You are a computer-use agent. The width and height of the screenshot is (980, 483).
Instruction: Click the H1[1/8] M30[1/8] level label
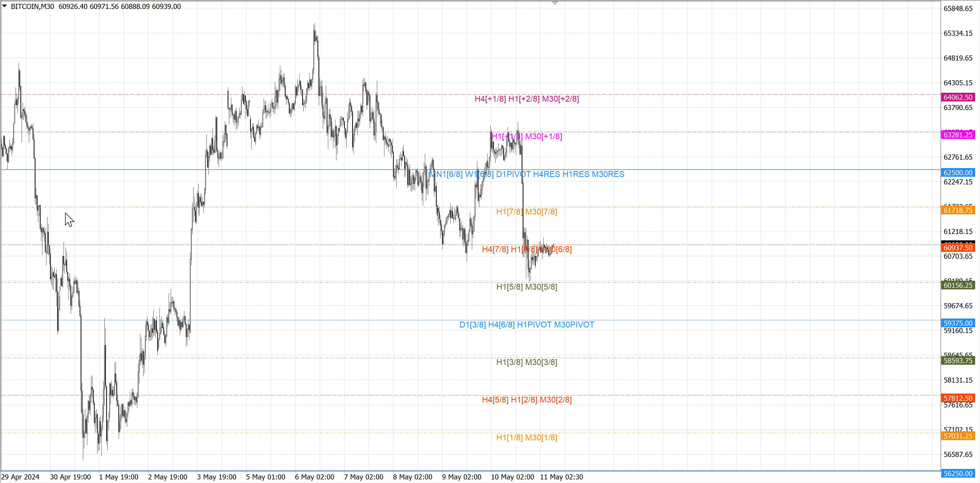(x=526, y=437)
